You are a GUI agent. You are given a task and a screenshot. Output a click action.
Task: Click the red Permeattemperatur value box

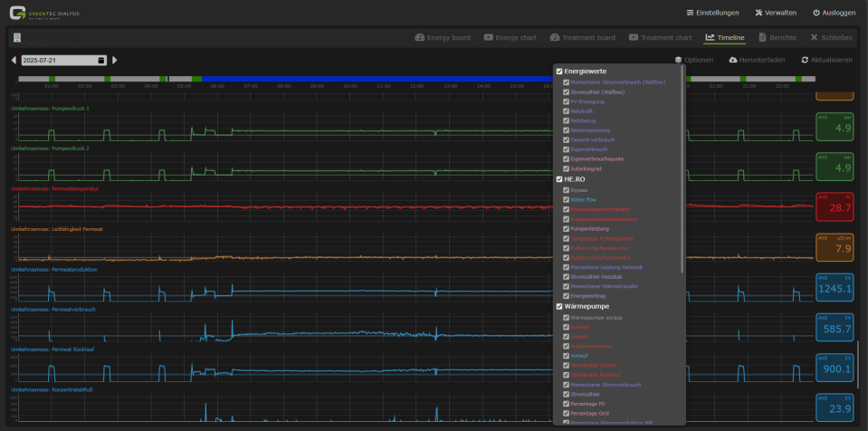pyautogui.click(x=835, y=207)
